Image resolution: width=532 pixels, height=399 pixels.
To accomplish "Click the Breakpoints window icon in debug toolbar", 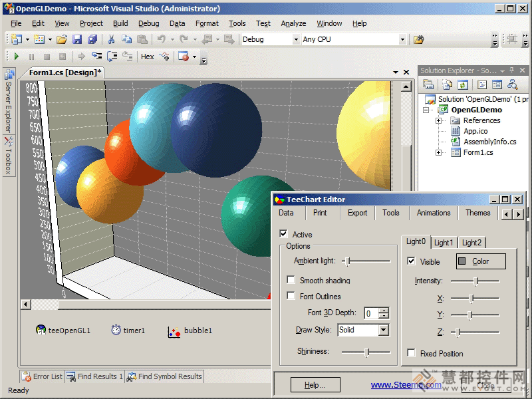I will [x=184, y=57].
